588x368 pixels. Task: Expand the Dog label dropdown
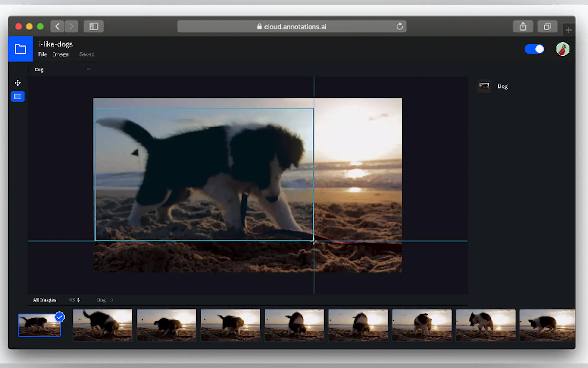(x=88, y=69)
